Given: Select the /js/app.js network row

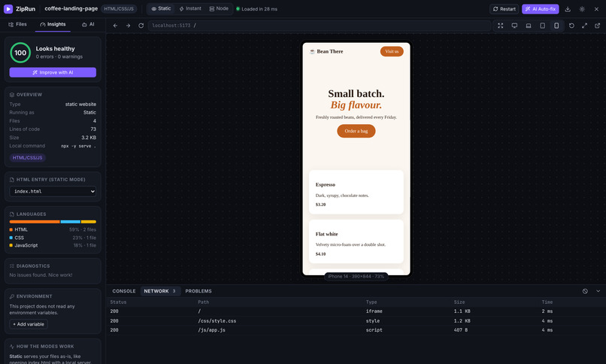Looking at the screenshot, I should coord(356,330).
